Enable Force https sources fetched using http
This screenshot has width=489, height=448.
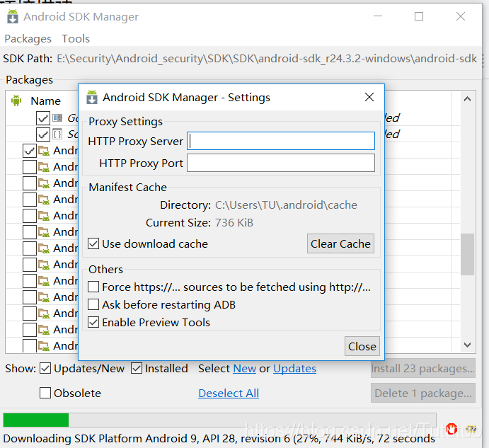[93, 287]
